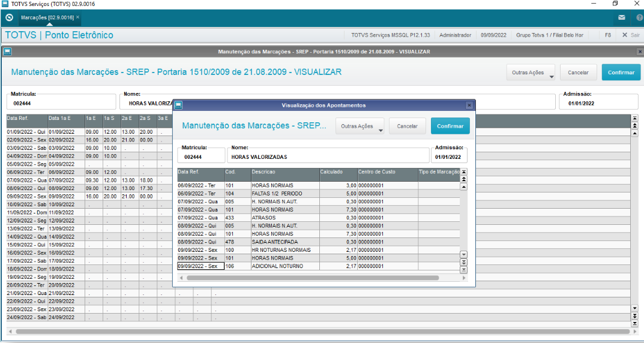Click the 09/09/2022 - Sex cell with code 106
Screen dimensions: 644x343
click(200, 266)
